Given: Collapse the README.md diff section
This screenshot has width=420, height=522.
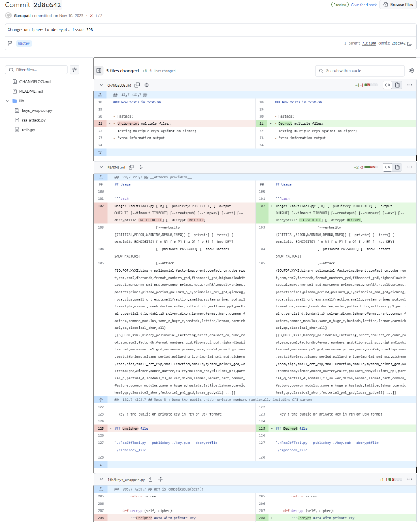Looking at the screenshot, I should pyautogui.click(x=101, y=167).
